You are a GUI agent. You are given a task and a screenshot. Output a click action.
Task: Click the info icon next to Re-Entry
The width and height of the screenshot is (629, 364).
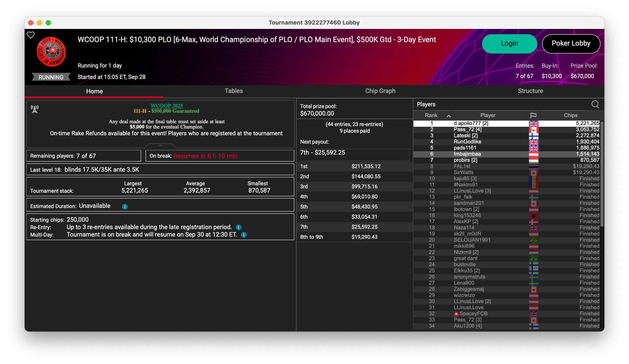pos(238,227)
